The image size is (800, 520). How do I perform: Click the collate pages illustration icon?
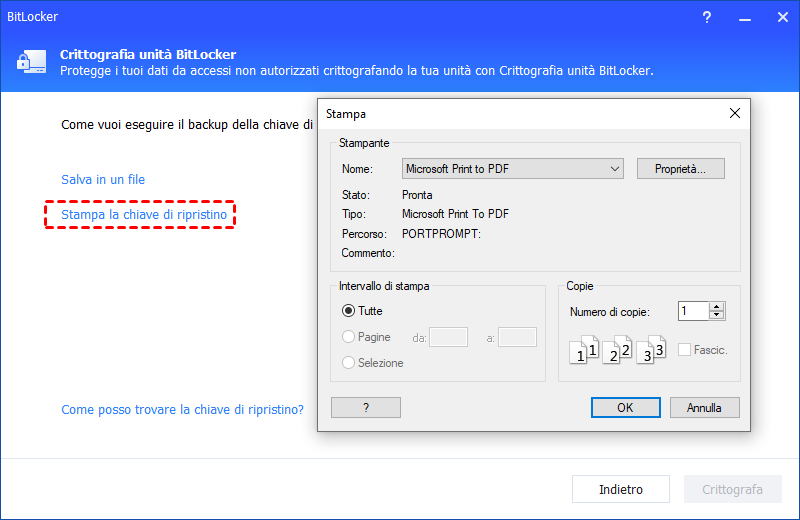617,350
